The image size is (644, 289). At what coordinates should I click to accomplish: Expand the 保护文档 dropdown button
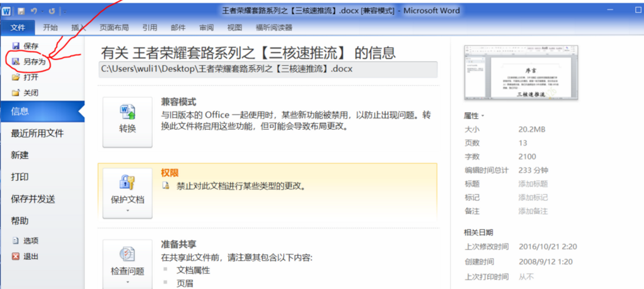point(127,193)
